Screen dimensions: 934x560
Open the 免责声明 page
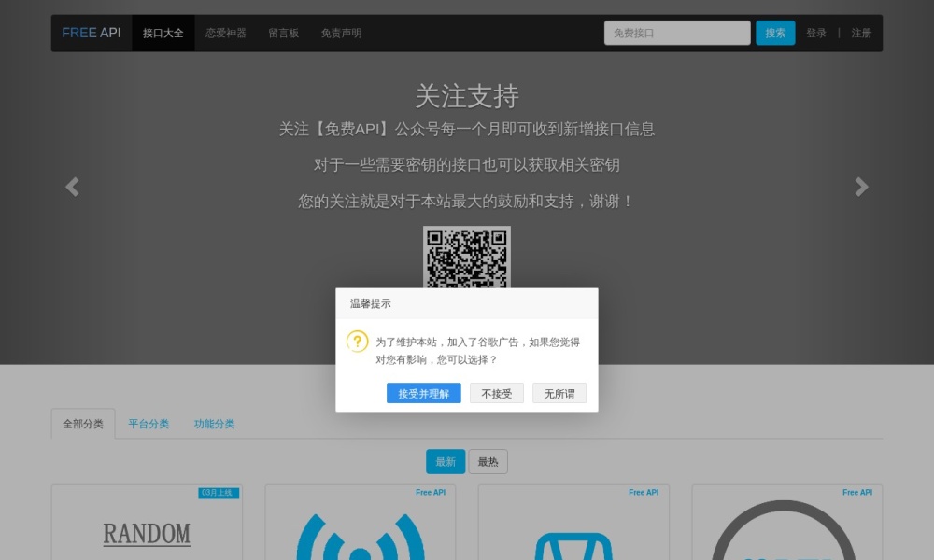[x=341, y=34]
